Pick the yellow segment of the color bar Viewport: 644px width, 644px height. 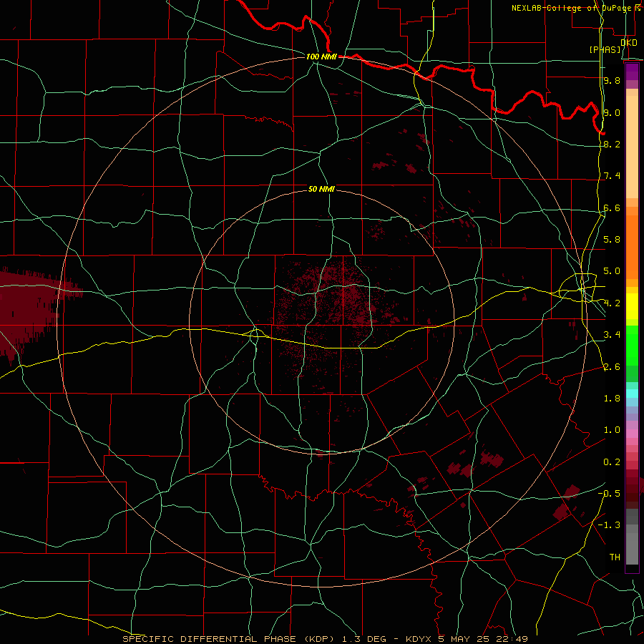(x=632, y=306)
